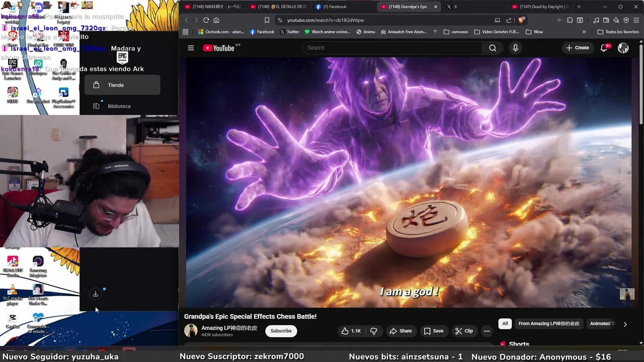Switch to the X browser tab
Image resolution: width=644 pixels, height=362 pixels.
(473, 7)
